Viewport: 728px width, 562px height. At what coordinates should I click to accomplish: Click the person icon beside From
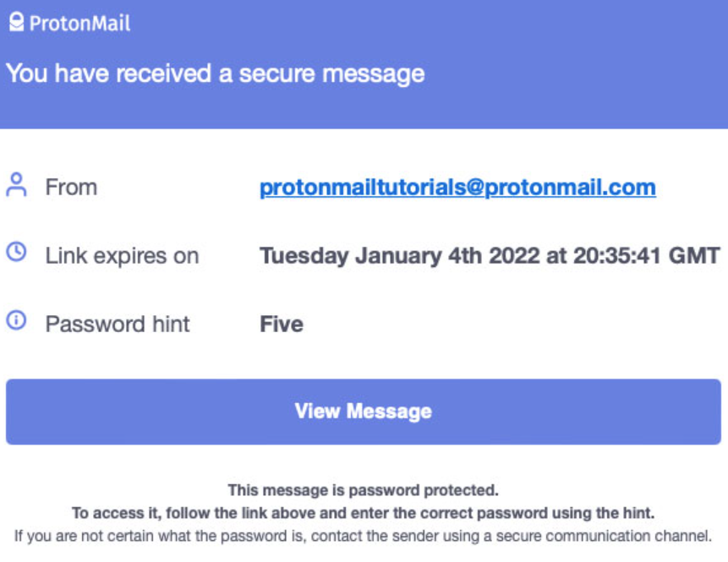16,185
